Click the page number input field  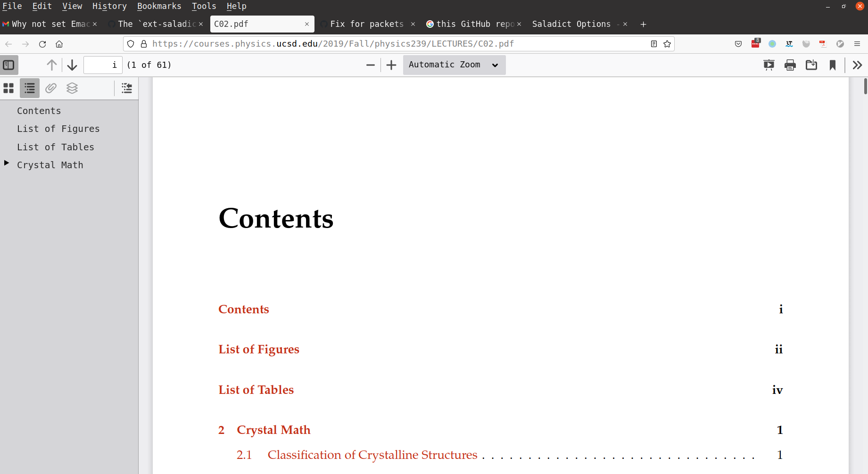[x=103, y=65]
